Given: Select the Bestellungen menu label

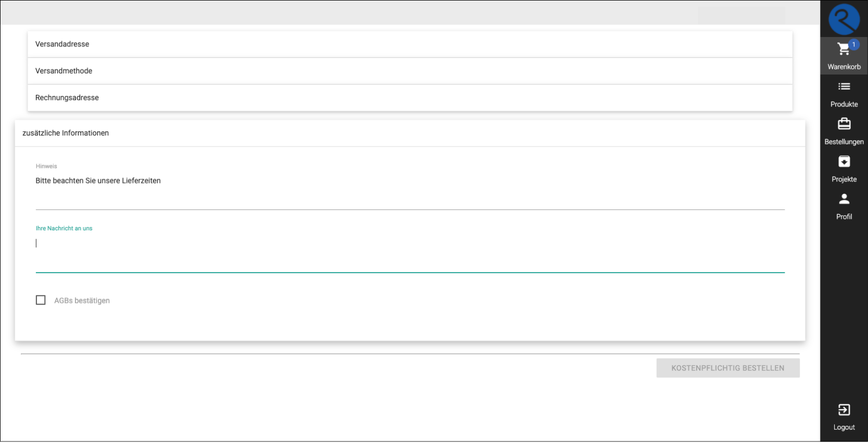Looking at the screenshot, I should tap(844, 142).
